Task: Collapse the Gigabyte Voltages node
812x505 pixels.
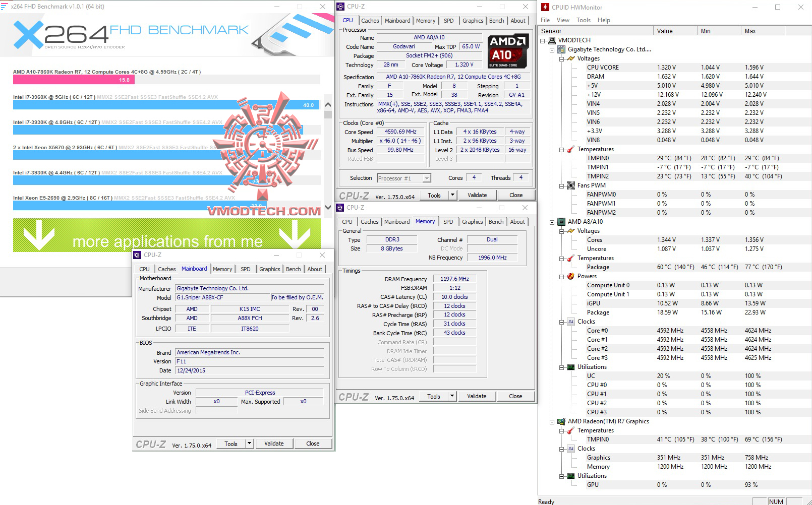Action: [561, 58]
